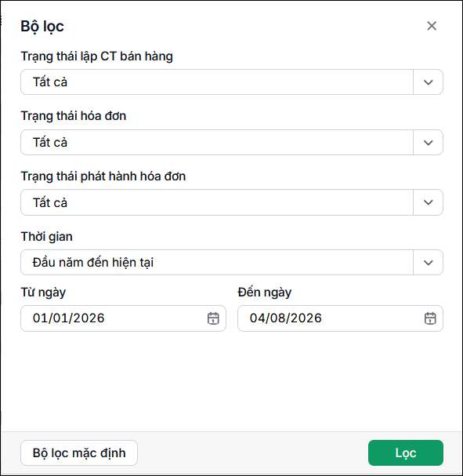The image size is (463, 476).
Task: Click the Trạng thái hóa đơn label
Action: [74, 116]
